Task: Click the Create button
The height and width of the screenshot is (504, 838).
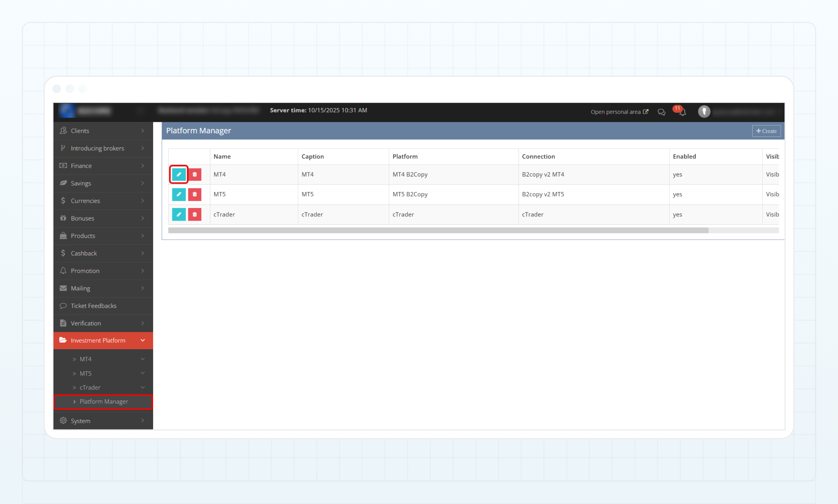Action: click(766, 131)
